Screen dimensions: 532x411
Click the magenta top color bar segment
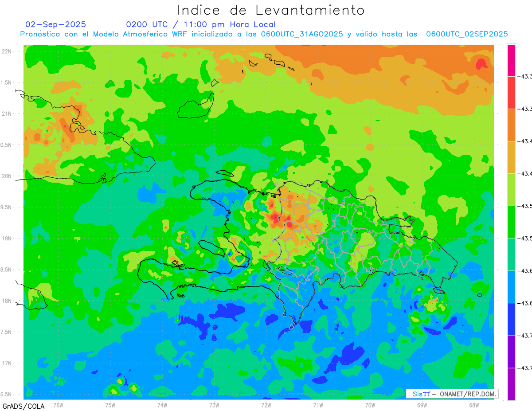coord(511,60)
